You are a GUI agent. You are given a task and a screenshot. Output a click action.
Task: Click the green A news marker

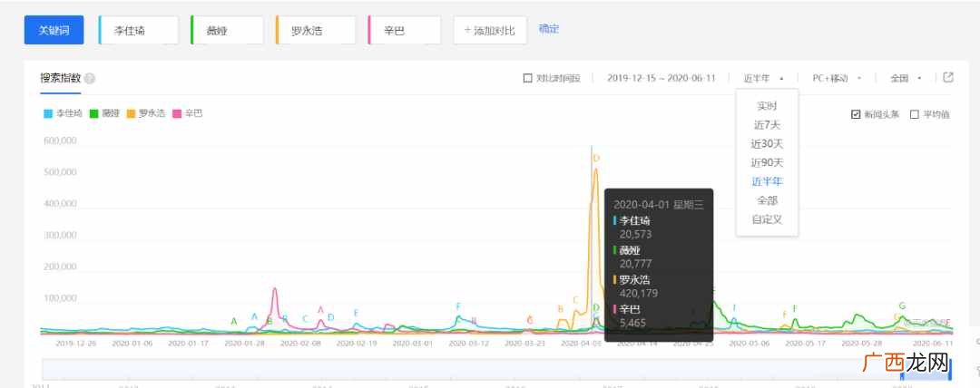tap(234, 321)
